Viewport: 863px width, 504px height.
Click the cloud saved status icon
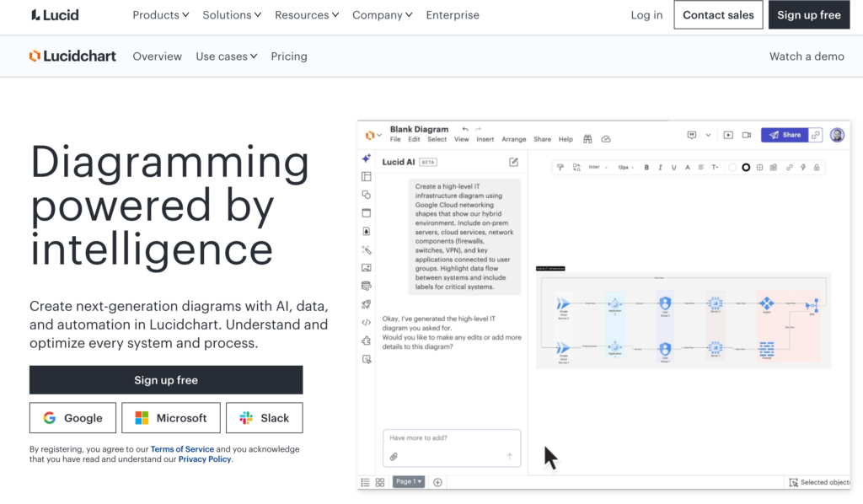pos(606,139)
